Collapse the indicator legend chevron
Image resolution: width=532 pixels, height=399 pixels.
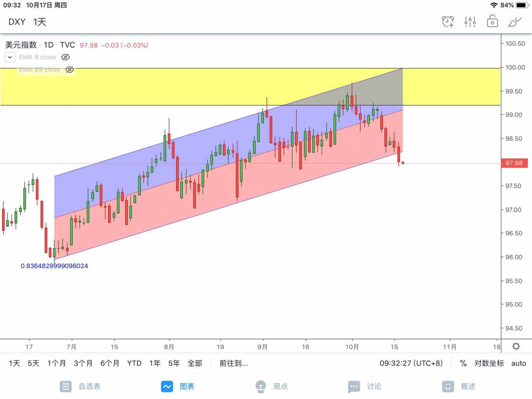10,57
